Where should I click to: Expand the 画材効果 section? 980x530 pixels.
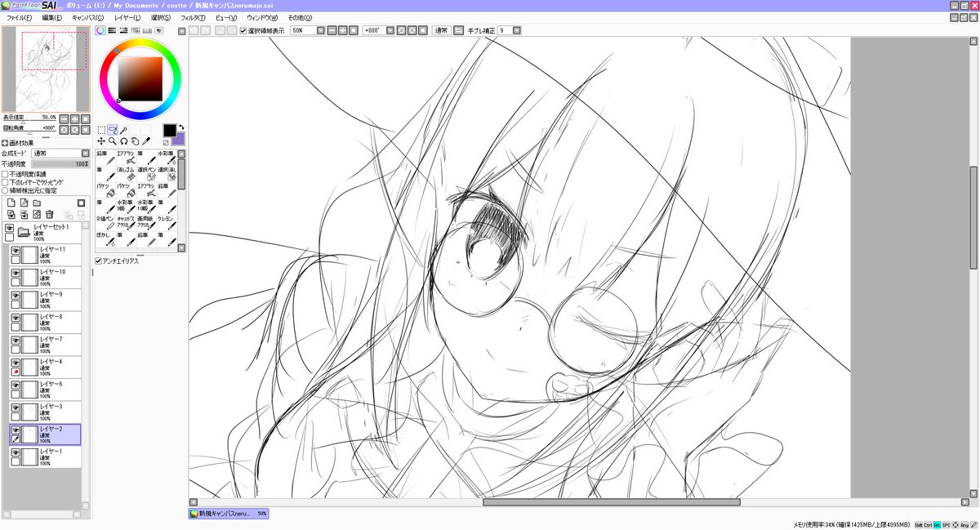click(x=5, y=143)
